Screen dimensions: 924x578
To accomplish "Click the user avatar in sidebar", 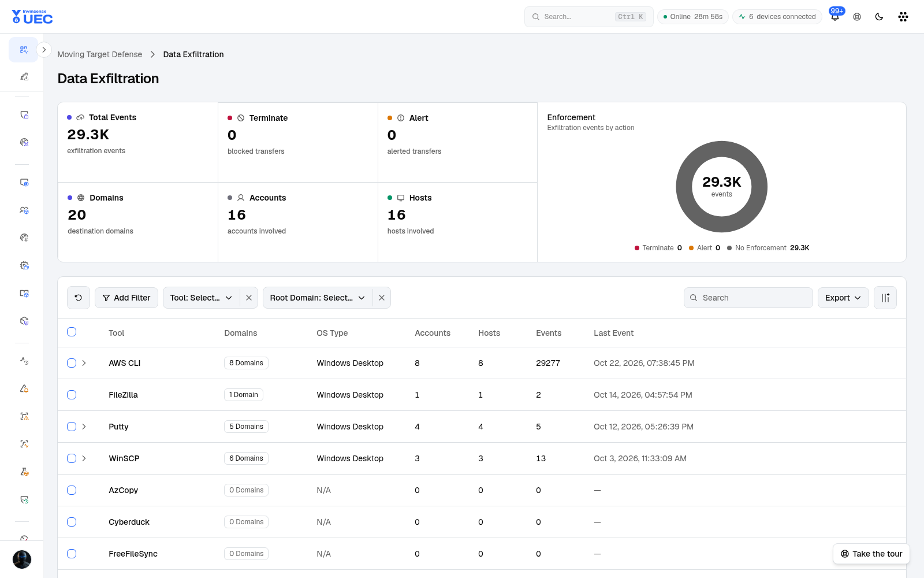I will (22, 560).
